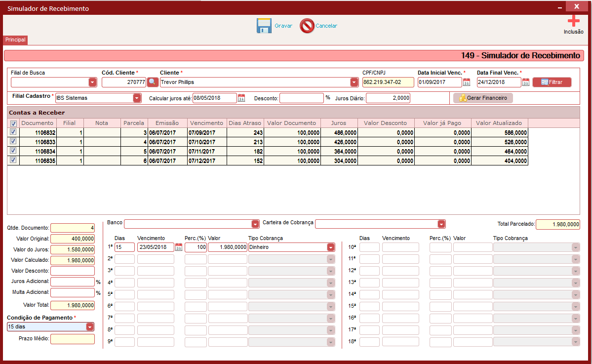
Task: Click the magnifier search icon beside Cód. Cliente
Action: [152, 82]
